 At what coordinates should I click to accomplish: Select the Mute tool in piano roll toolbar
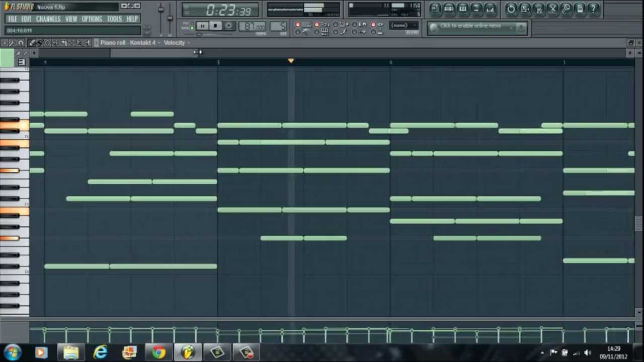[x=55, y=43]
